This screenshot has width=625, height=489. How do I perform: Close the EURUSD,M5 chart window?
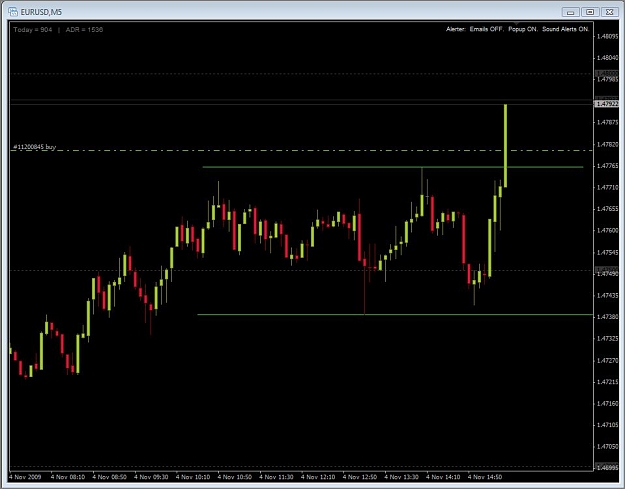[x=609, y=12]
